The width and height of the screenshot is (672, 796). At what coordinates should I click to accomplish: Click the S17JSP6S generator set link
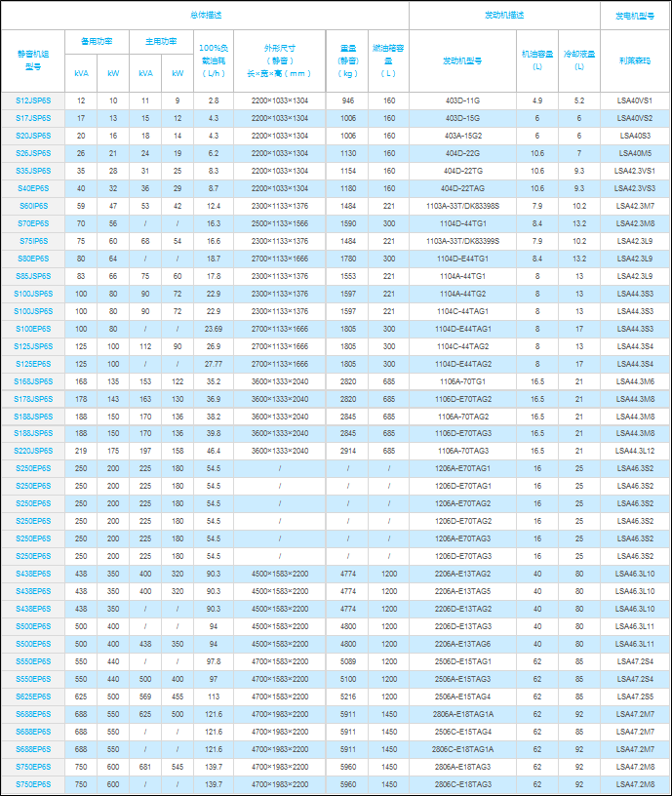(x=34, y=118)
